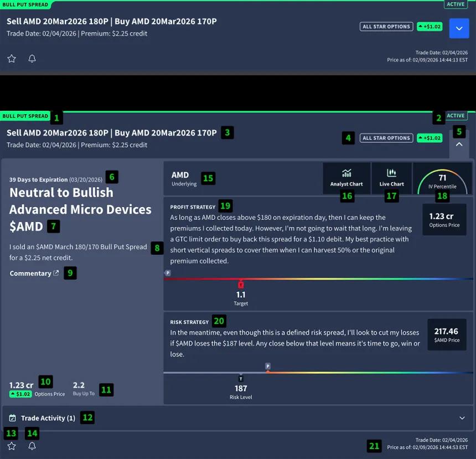
Task: Click the +$1.02 badge in expanded card header
Action: click(430, 138)
